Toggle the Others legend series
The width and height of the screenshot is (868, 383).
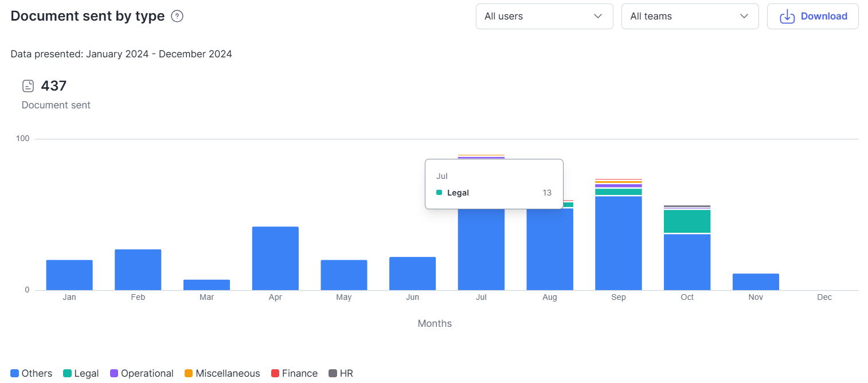click(x=32, y=373)
